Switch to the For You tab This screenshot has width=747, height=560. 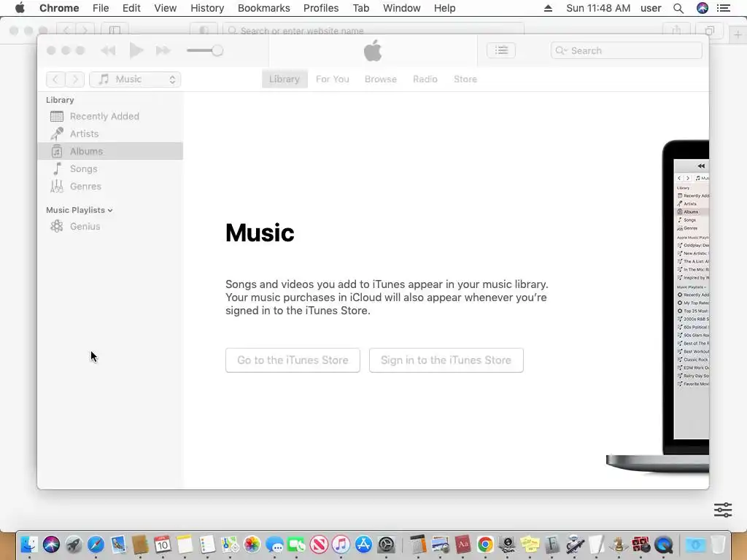333,79
